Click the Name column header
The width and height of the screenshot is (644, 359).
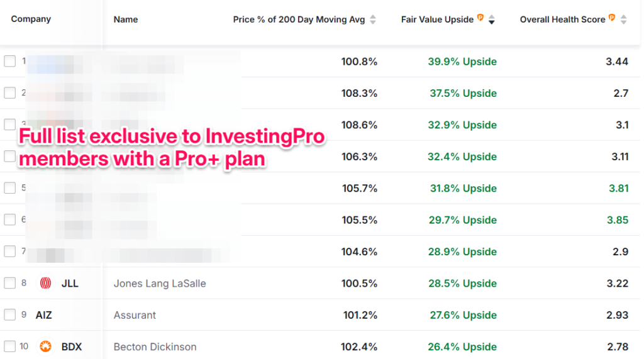tap(126, 19)
